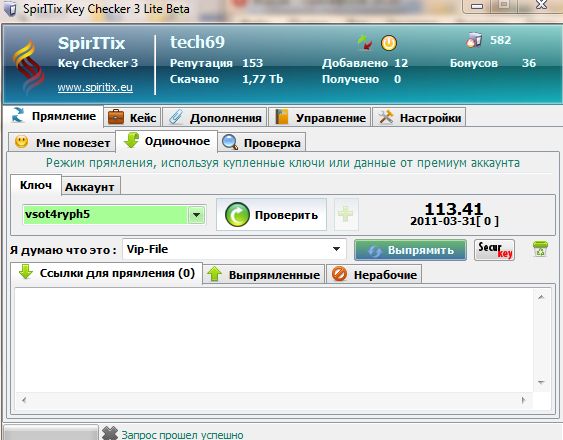Screen dimensions: 563x440
Task: Close the SpirITix Key Checker window
Action: click(541, 5)
